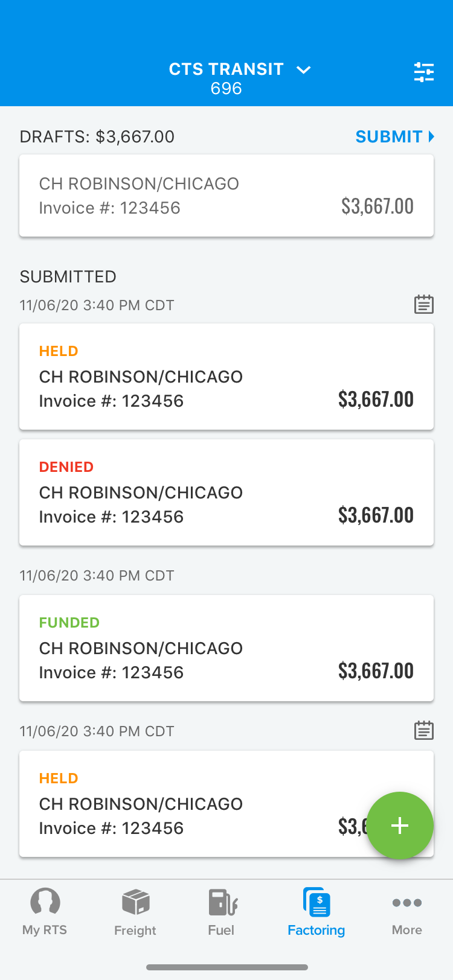
Task: Open the FUNDED invoice card
Action: click(x=226, y=648)
